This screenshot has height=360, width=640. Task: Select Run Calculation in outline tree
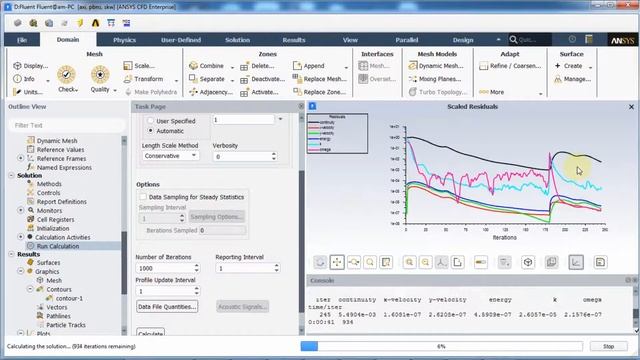coord(58,246)
